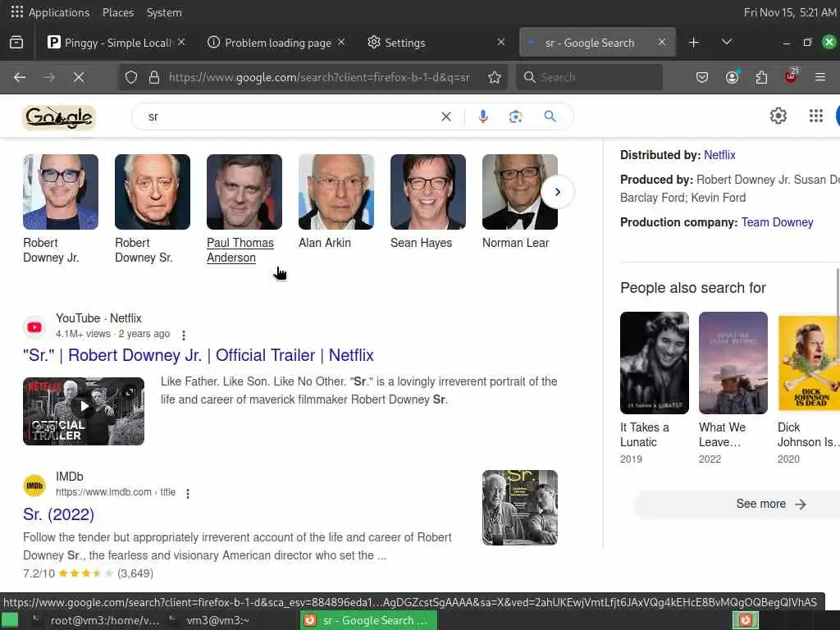Open the It Takes a Lunatic poster
This screenshot has height=630, width=840.
click(x=654, y=363)
